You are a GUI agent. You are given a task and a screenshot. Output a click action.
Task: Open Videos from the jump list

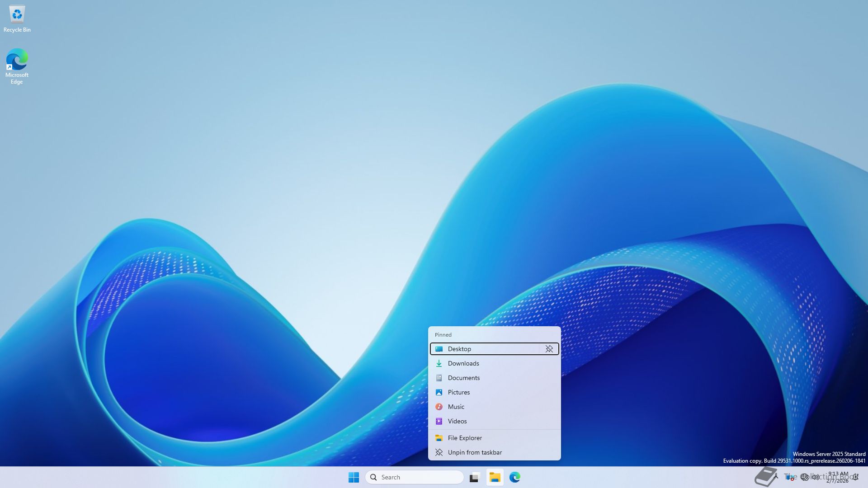(x=458, y=421)
